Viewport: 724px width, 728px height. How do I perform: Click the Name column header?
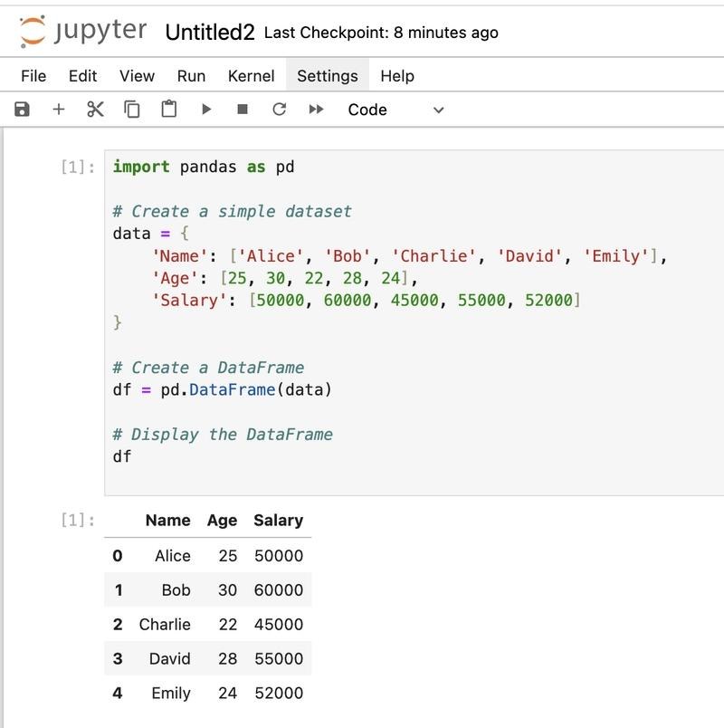tap(168, 520)
